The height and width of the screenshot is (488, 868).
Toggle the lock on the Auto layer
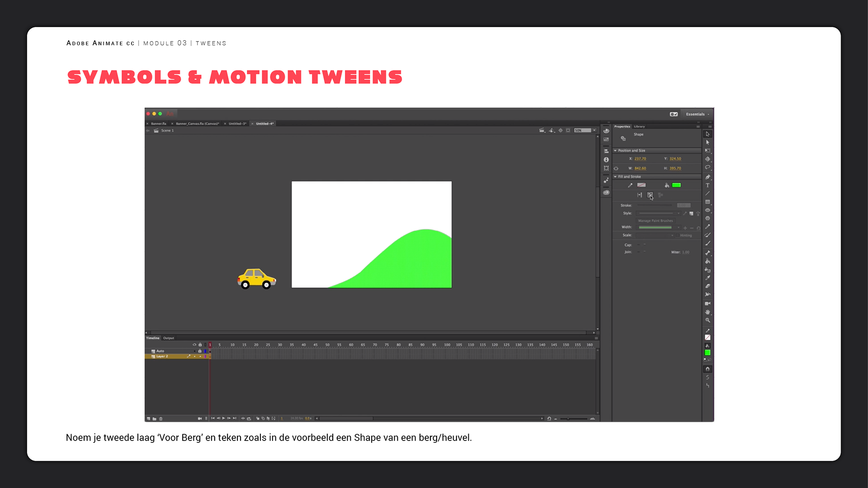click(200, 351)
